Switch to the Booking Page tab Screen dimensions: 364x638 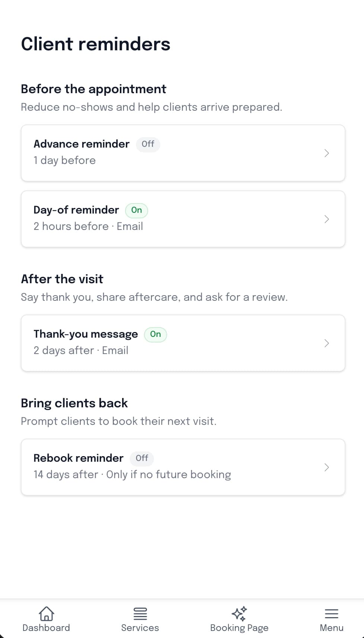click(x=239, y=619)
